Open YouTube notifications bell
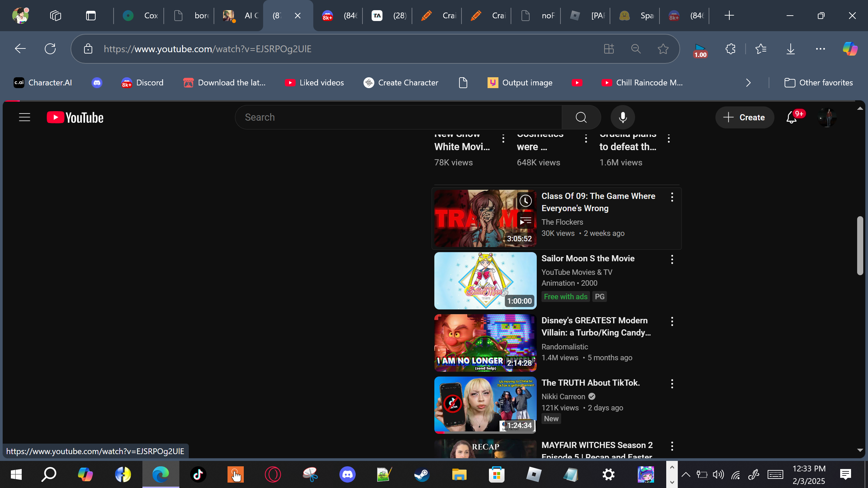Viewport: 868px width, 488px height. tap(791, 117)
